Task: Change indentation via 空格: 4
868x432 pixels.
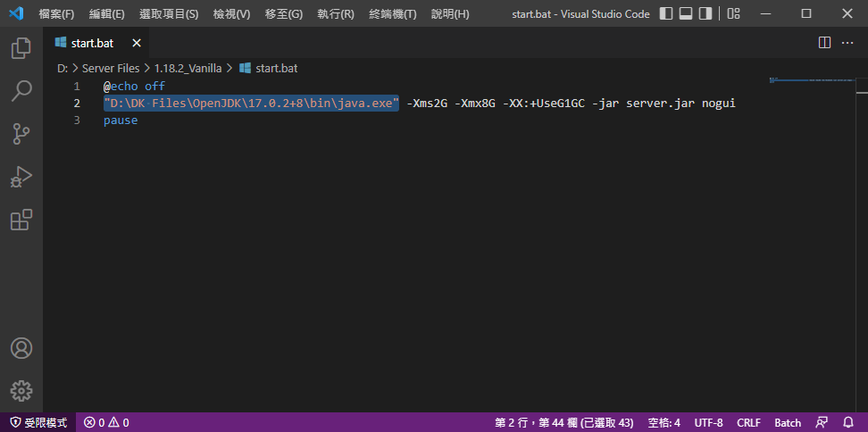Action: click(664, 423)
